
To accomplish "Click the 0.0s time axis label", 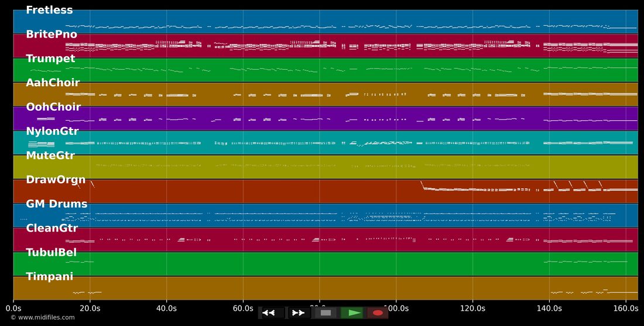I will point(13,307).
